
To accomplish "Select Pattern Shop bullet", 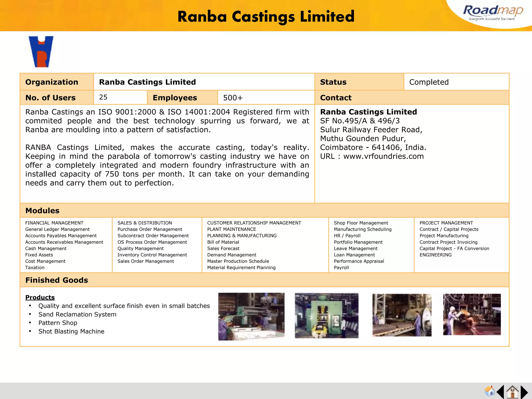I will (58, 323).
